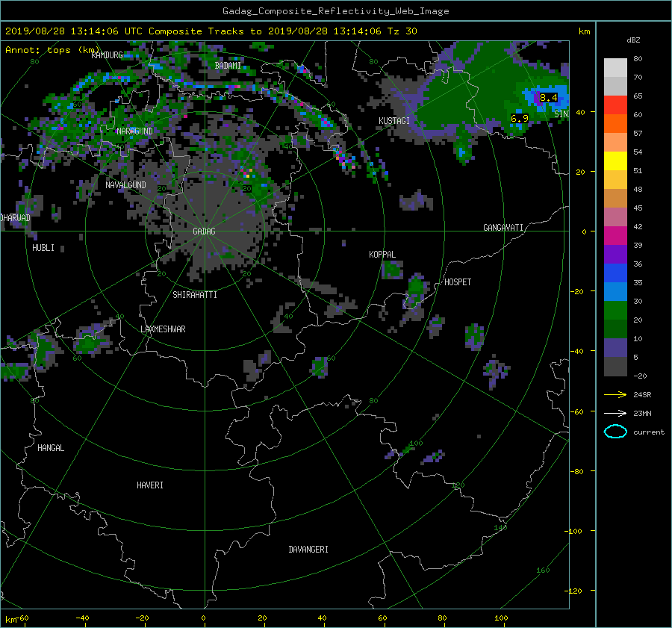
Task: Click the white 23MN arrow legend icon
Action: click(x=615, y=413)
